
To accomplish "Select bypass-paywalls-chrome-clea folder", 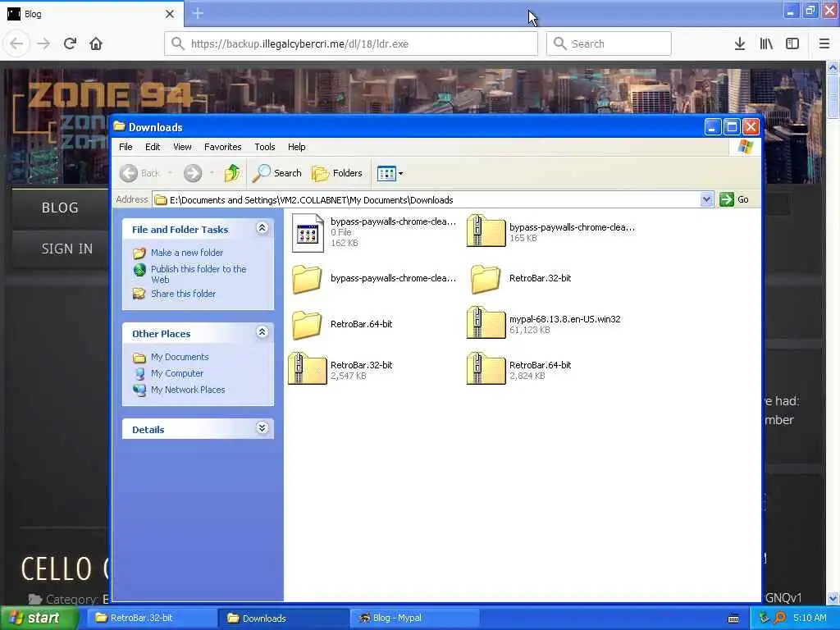I will tap(374, 279).
